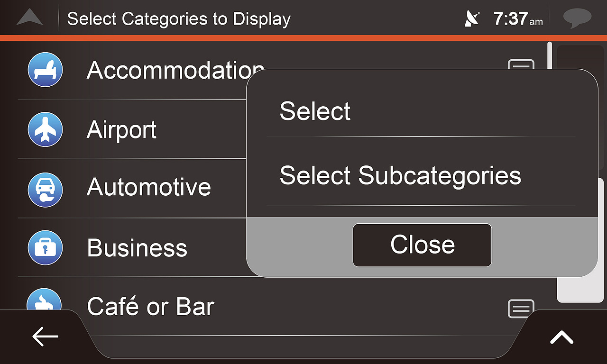Choose Select Subcategories in the popup
The width and height of the screenshot is (607, 364).
[400, 175]
